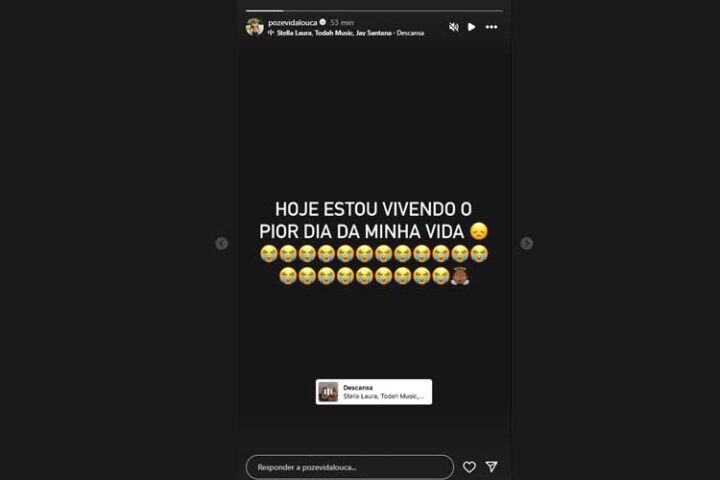720x480 pixels.
Task: Click the story progress bar at top
Action: tap(374, 11)
